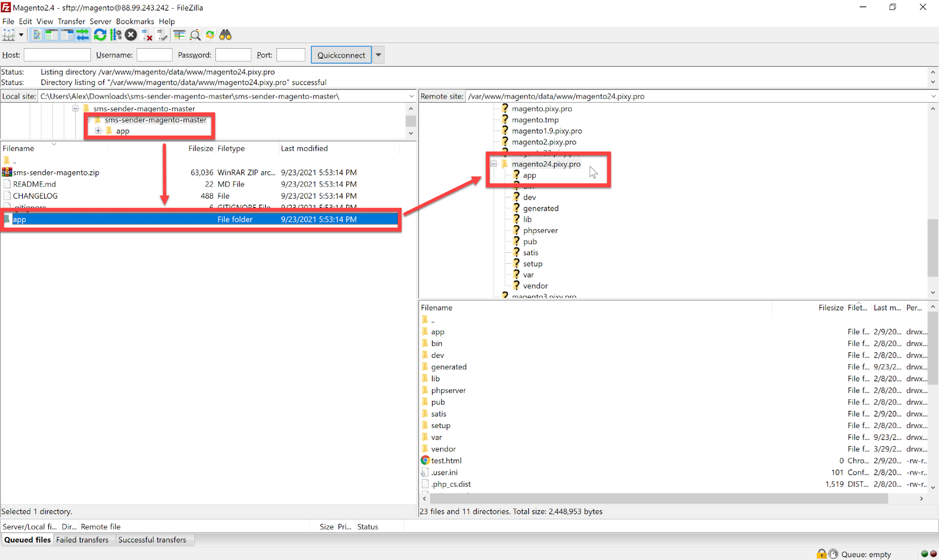This screenshot has width=939, height=560.
Task: Collapse the magento24.pixy.pro remote tree node
Action: click(x=494, y=164)
